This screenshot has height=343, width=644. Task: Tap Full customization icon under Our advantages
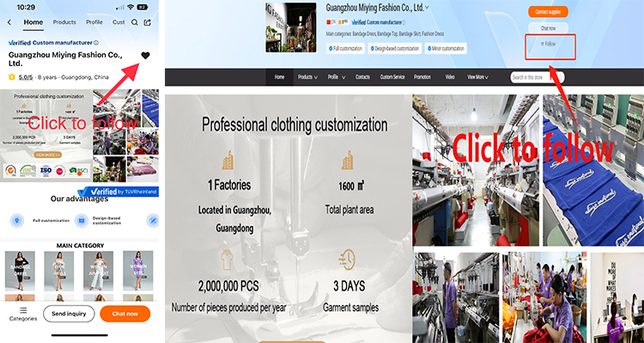pos(17,220)
